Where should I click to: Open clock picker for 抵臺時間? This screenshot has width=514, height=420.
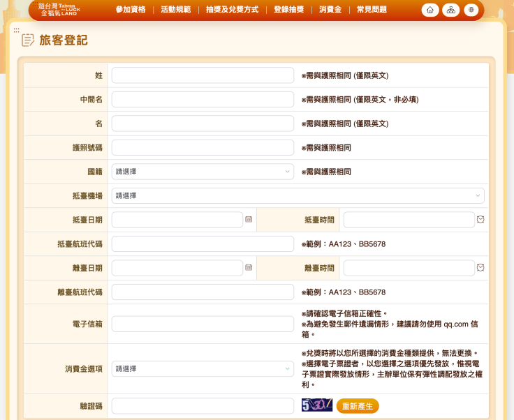click(480, 219)
